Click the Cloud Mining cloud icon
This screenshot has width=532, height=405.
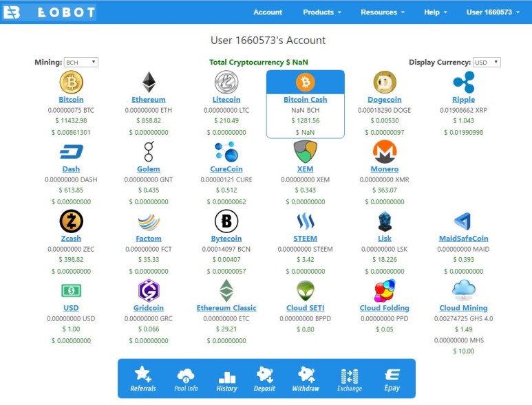click(x=463, y=289)
